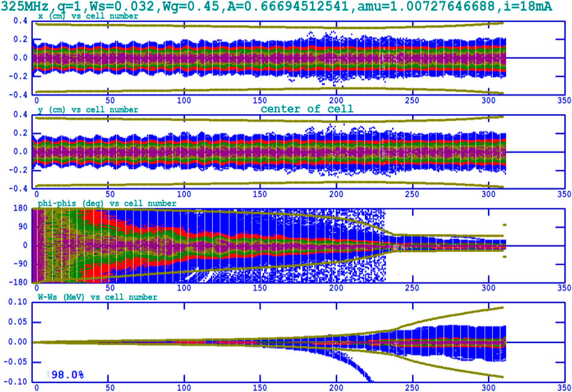Click the 180 tick on the phi-phis axis
This screenshot has height=392, width=572.
(20, 208)
